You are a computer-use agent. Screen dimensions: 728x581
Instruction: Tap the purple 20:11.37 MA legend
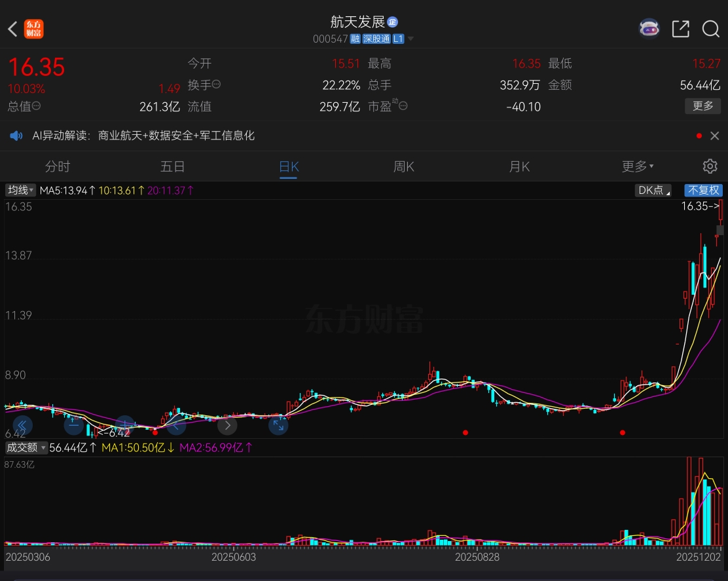click(x=170, y=191)
